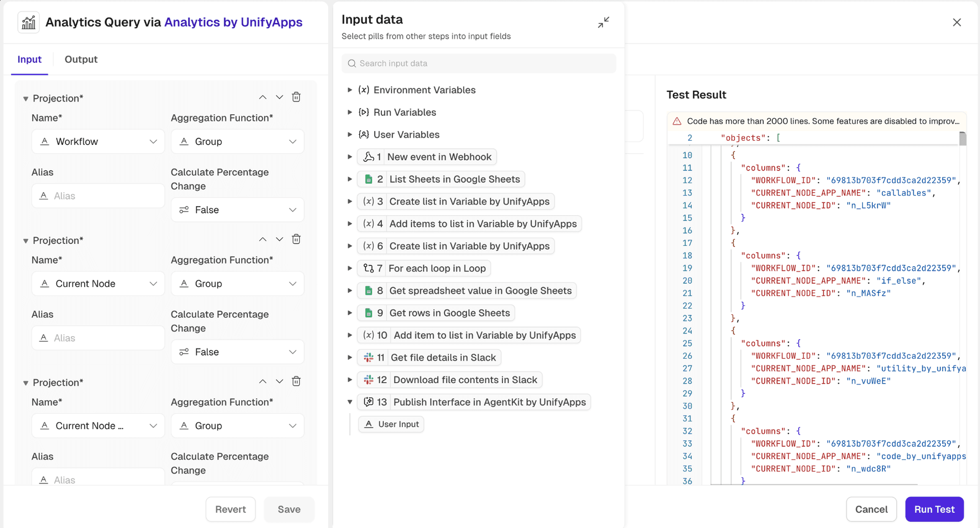Screen dimensions: 980x528
Task: Expand the Environment Variables tree item
Action: click(350, 90)
